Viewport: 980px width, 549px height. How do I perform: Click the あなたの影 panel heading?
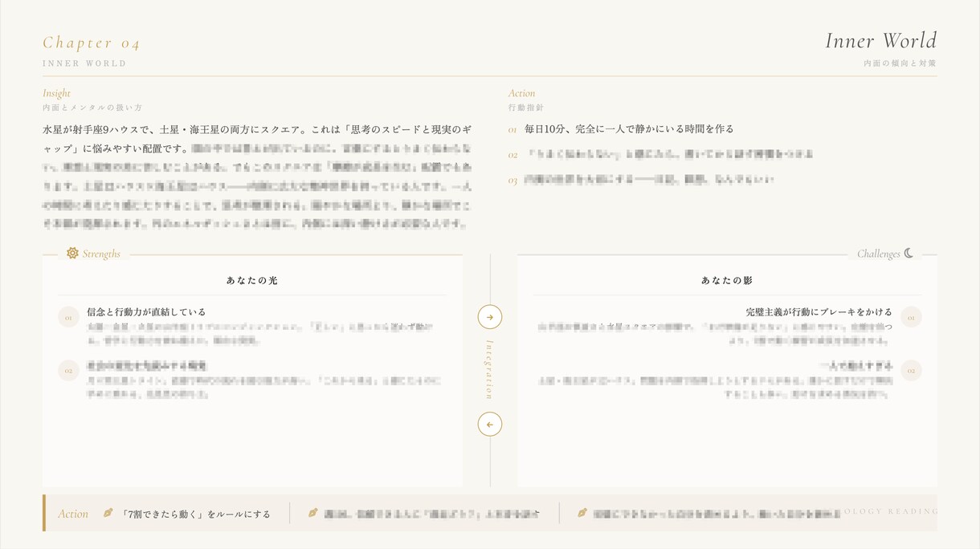[727, 281]
